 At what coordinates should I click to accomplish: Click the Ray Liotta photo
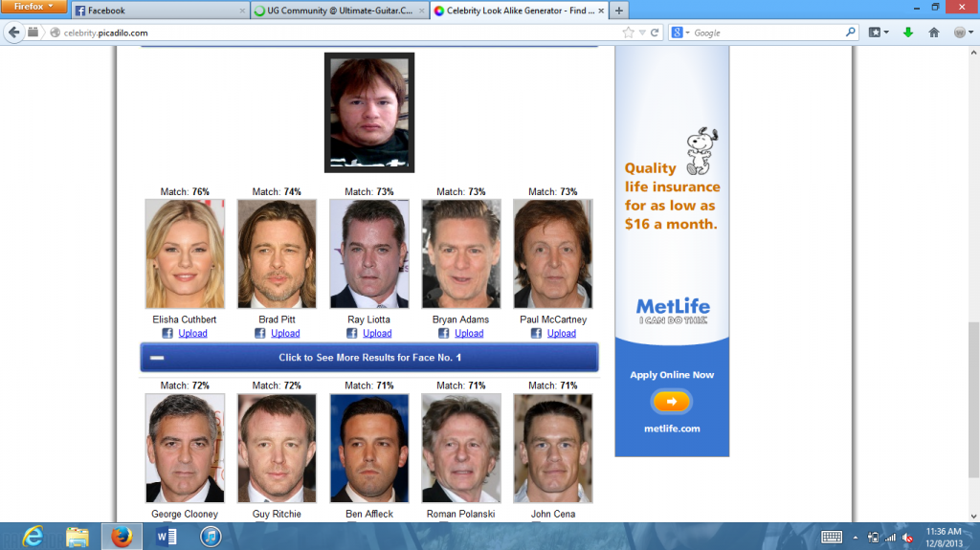[x=369, y=253]
